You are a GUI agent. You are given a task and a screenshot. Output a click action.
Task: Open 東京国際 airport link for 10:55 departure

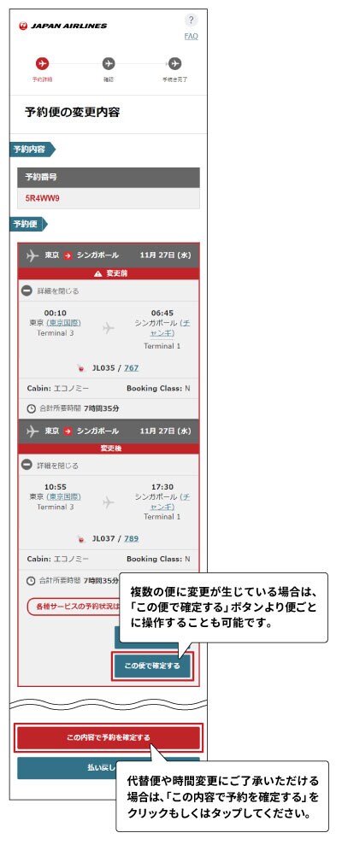pos(63,497)
